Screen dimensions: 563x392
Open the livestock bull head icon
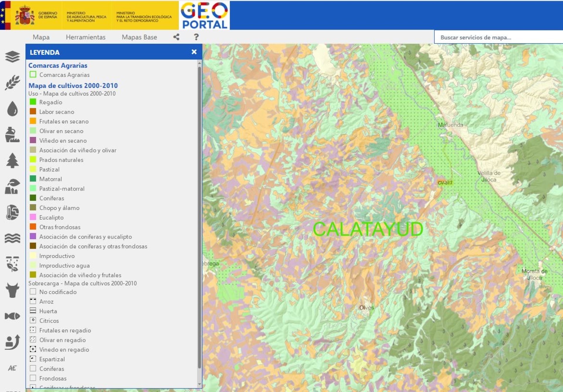pyautogui.click(x=12, y=290)
